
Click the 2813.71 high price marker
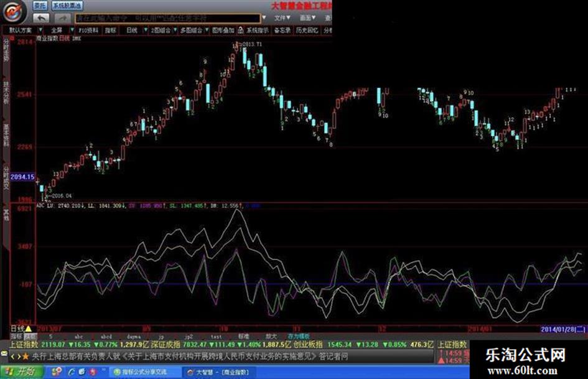[x=251, y=44]
